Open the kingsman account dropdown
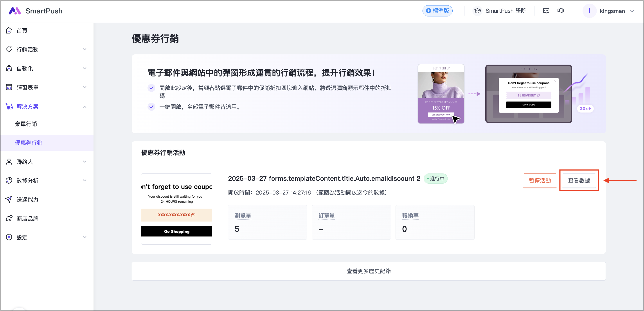 (633, 11)
